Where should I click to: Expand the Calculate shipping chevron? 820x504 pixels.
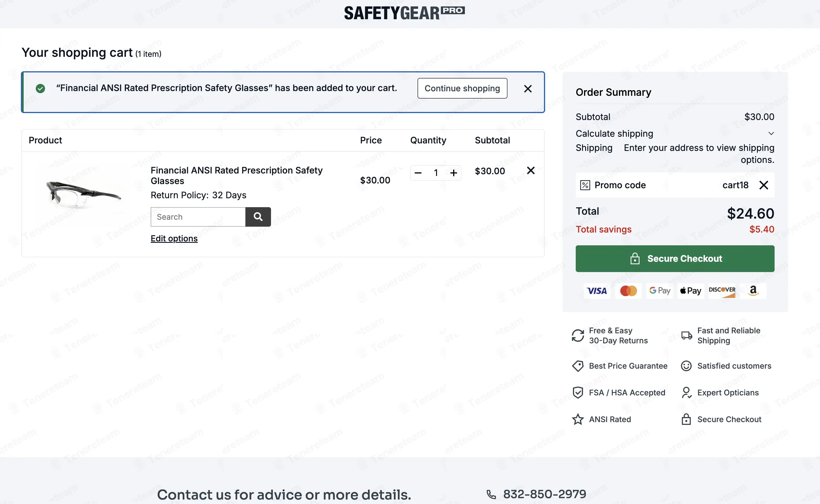771,134
